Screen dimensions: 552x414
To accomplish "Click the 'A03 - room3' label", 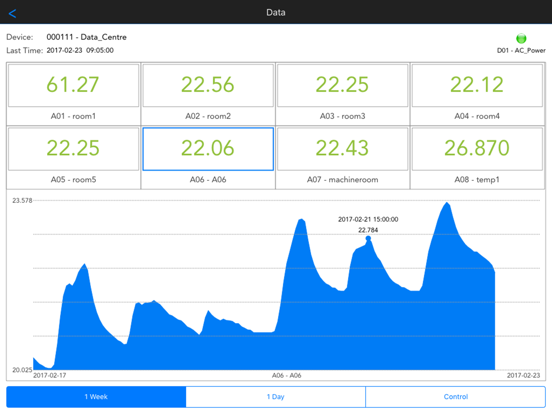I will [343, 116].
